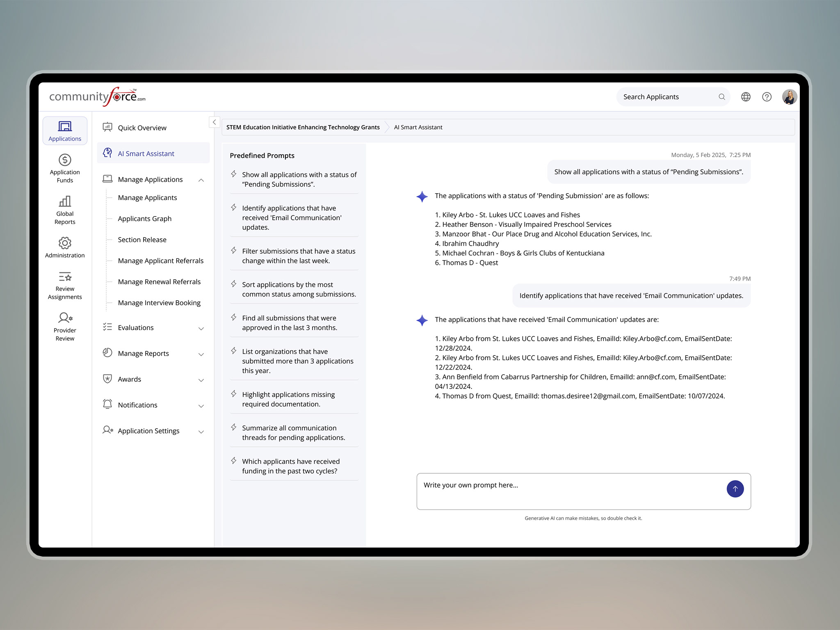Screen dimensions: 840x630
Task: Send prompt with the arrow button
Action: point(735,489)
